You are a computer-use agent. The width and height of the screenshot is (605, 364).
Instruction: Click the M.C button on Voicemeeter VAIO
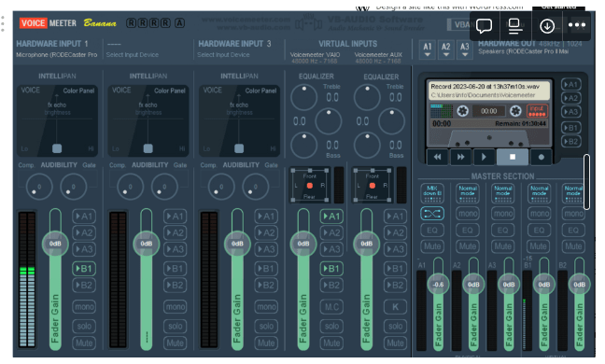pos(331,307)
